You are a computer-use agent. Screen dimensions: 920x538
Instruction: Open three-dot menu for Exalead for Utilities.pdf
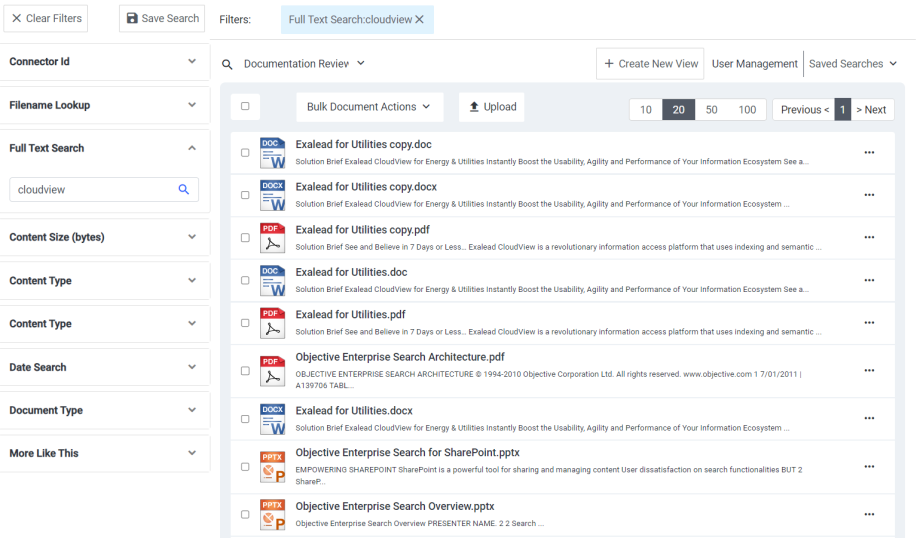point(868,323)
